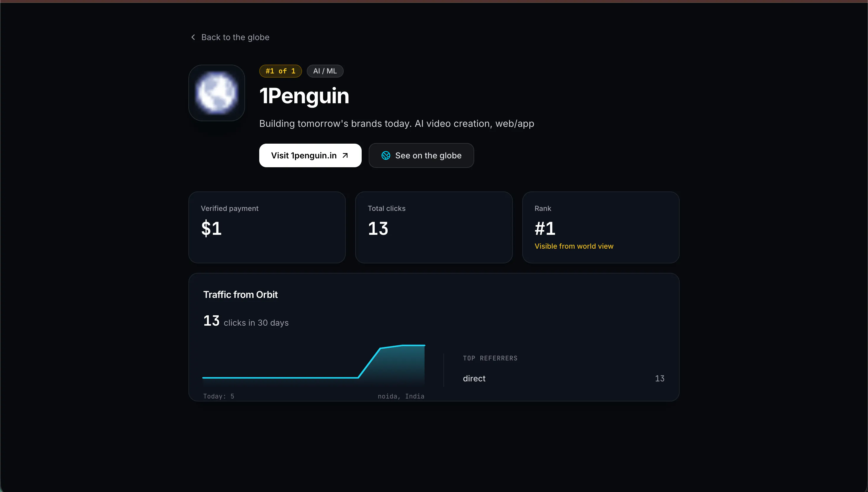Click the cyan traffic chart area
The width and height of the screenshot is (868, 492).
point(314,365)
